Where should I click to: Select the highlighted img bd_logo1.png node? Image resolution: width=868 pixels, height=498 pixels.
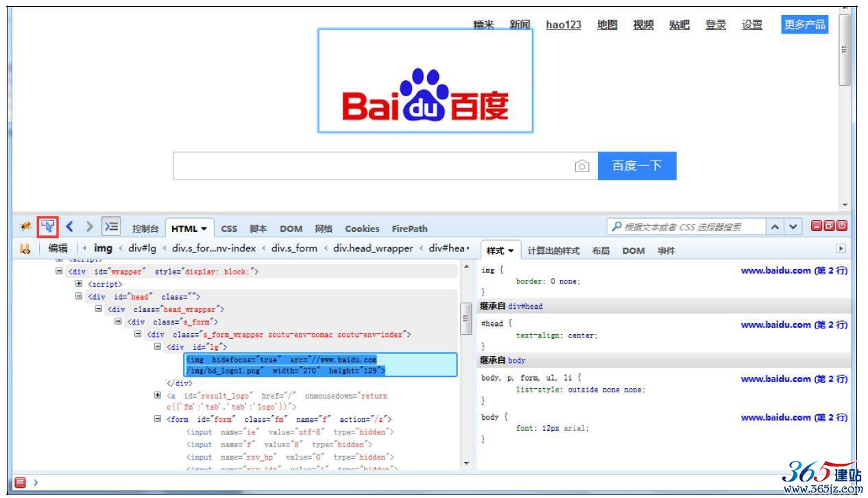pos(321,365)
